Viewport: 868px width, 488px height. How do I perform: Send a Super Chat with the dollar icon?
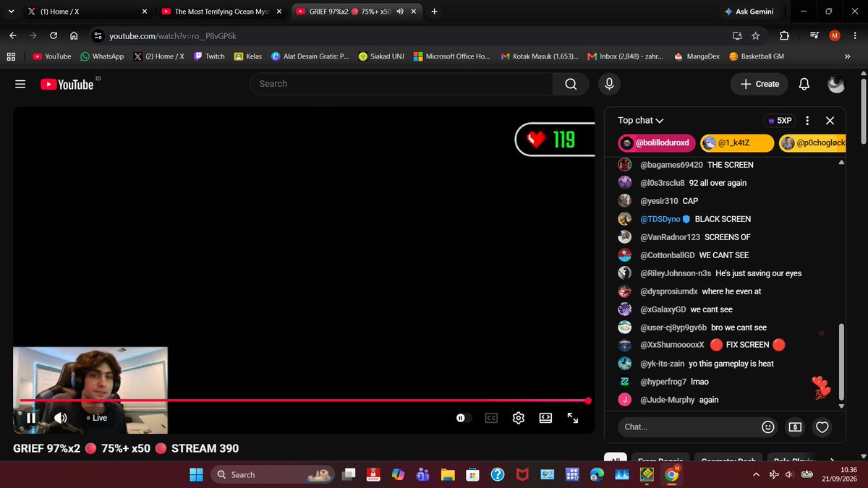click(x=794, y=427)
